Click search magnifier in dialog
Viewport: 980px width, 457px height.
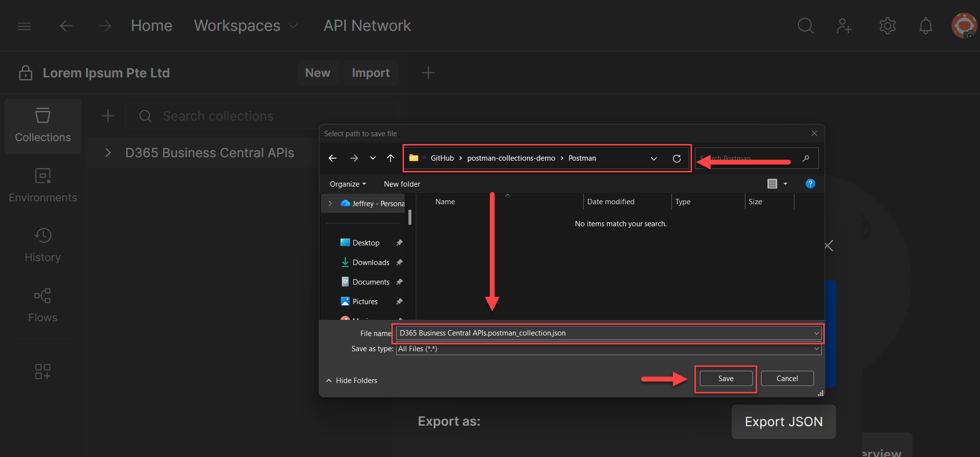pyautogui.click(x=806, y=158)
